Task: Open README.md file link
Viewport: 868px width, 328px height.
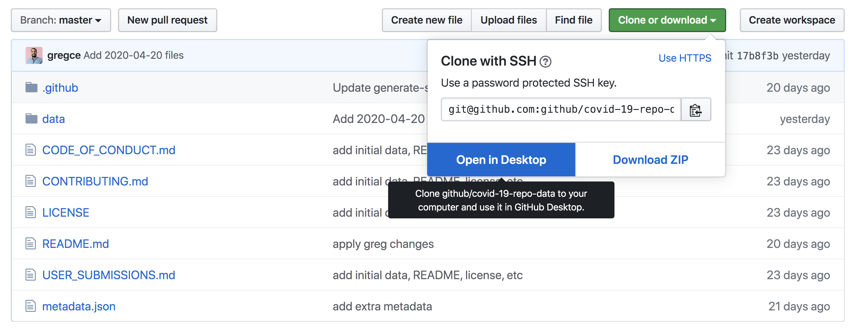Action: point(75,244)
